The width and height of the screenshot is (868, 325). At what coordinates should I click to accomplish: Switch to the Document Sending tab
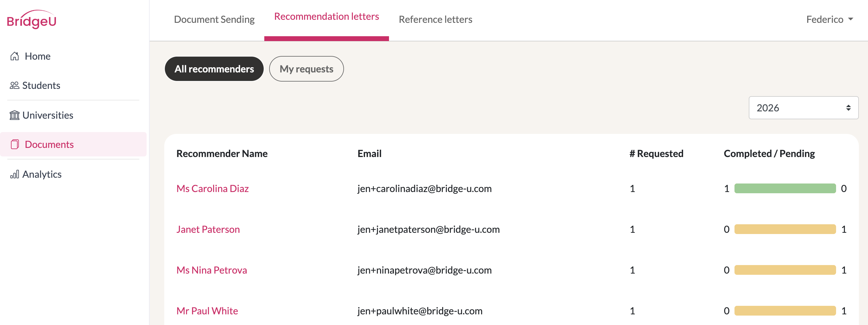click(x=214, y=19)
